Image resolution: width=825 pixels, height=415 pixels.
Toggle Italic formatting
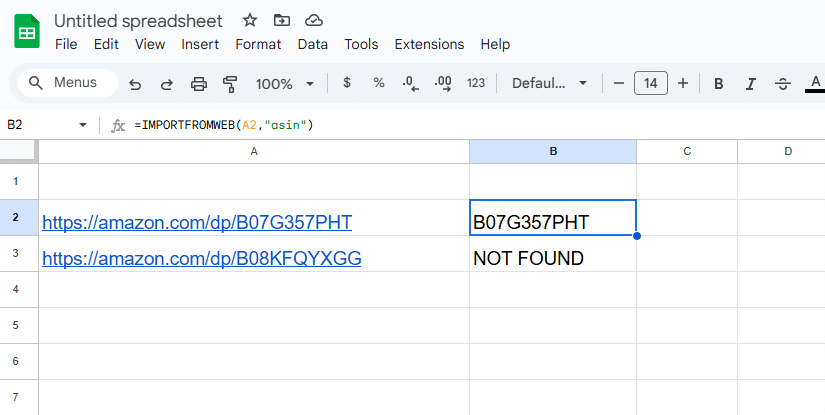tap(750, 84)
